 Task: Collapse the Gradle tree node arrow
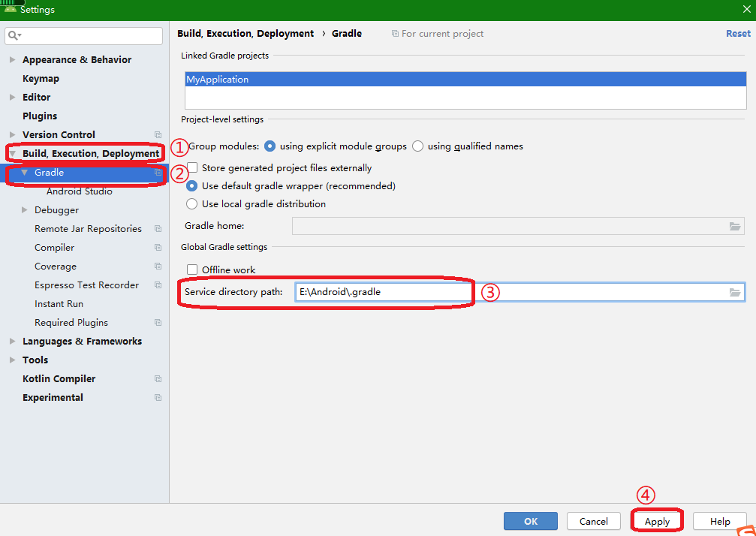click(25, 172)
